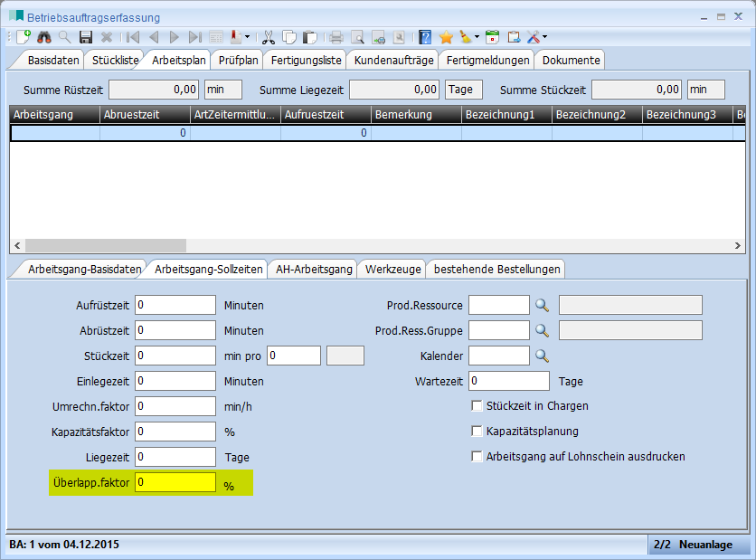This screenshot has width=756, height=560.
Task: Create a new record with the new-document icon
Action: tap(24, 37)
